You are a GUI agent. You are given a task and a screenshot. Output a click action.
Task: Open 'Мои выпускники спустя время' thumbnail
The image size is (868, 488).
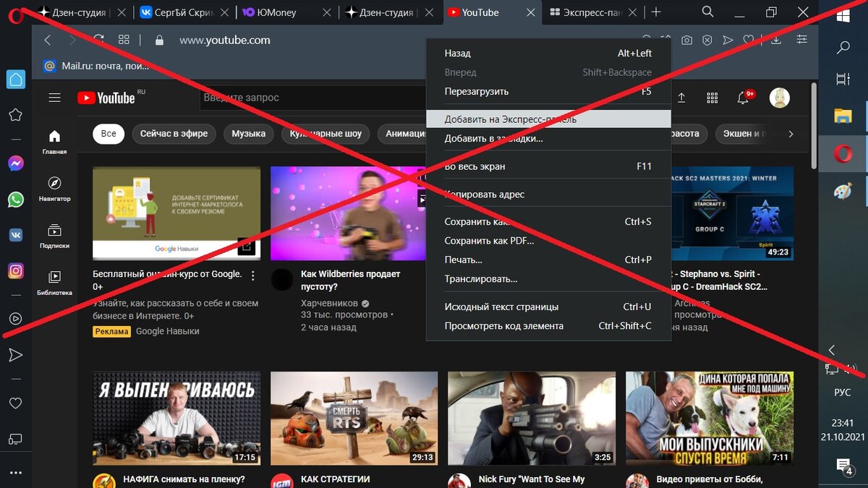point(710,419)
